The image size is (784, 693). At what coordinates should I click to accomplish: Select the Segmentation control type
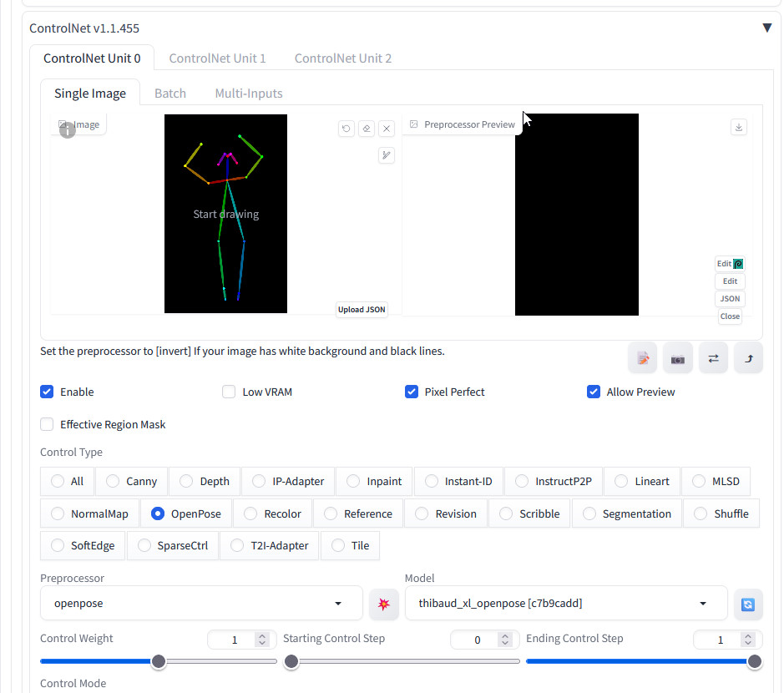point(627,513)
